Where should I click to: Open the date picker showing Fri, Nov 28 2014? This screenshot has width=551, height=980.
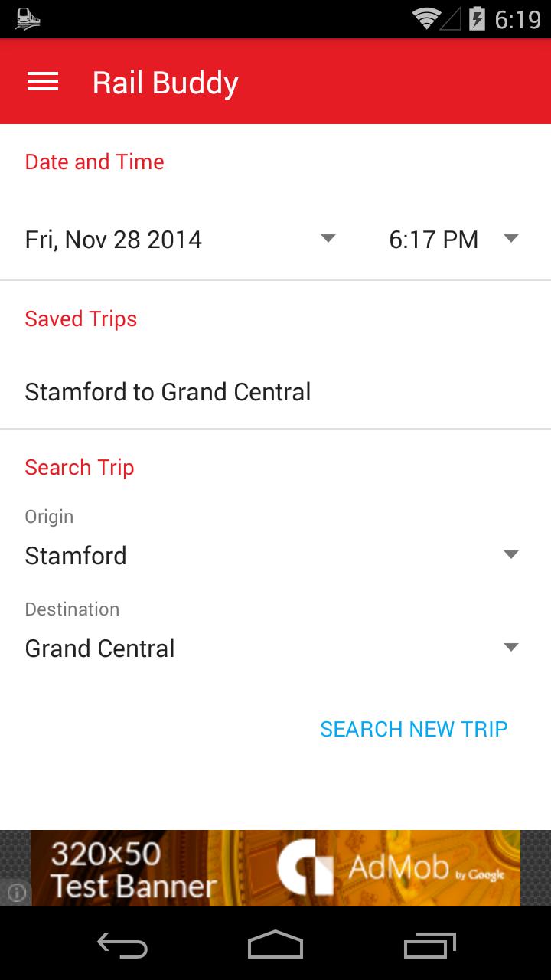(181, 240)
